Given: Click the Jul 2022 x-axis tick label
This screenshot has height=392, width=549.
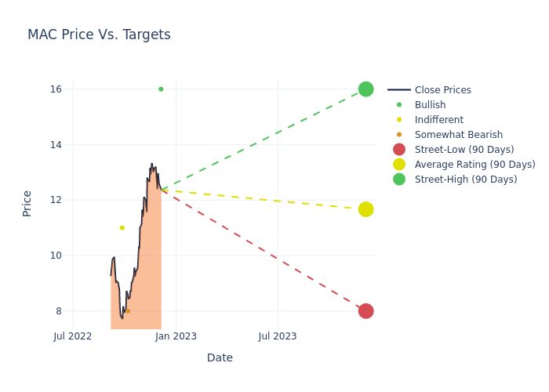Looking at the screenshot, I should 73,336.
